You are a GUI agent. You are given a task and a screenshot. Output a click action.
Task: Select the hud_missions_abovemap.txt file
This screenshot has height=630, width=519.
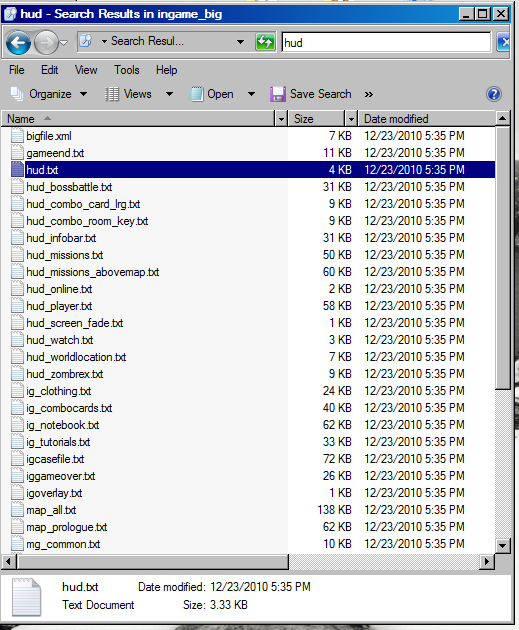[x=93, y=272]
